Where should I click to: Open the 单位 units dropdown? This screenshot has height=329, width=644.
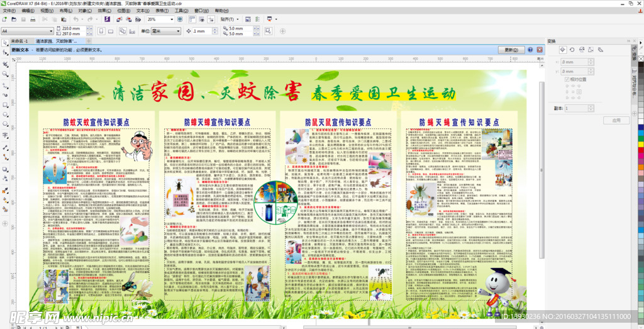pos(178,31)
